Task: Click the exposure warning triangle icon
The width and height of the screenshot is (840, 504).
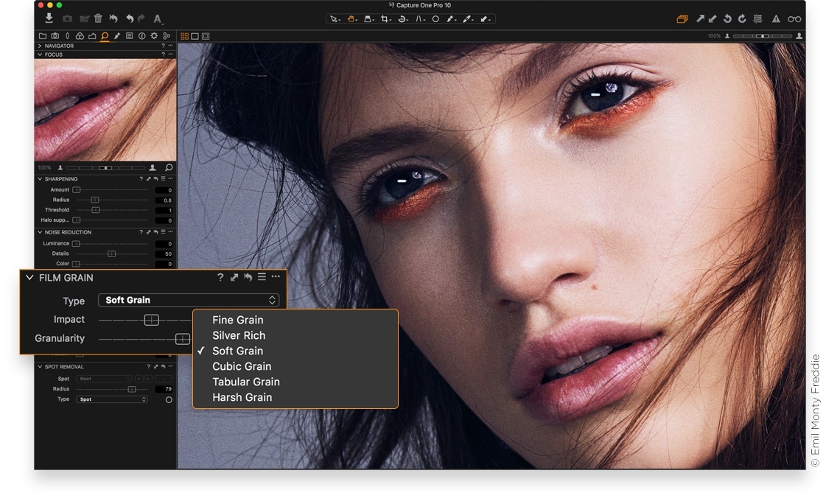Action: pos(776,19)
